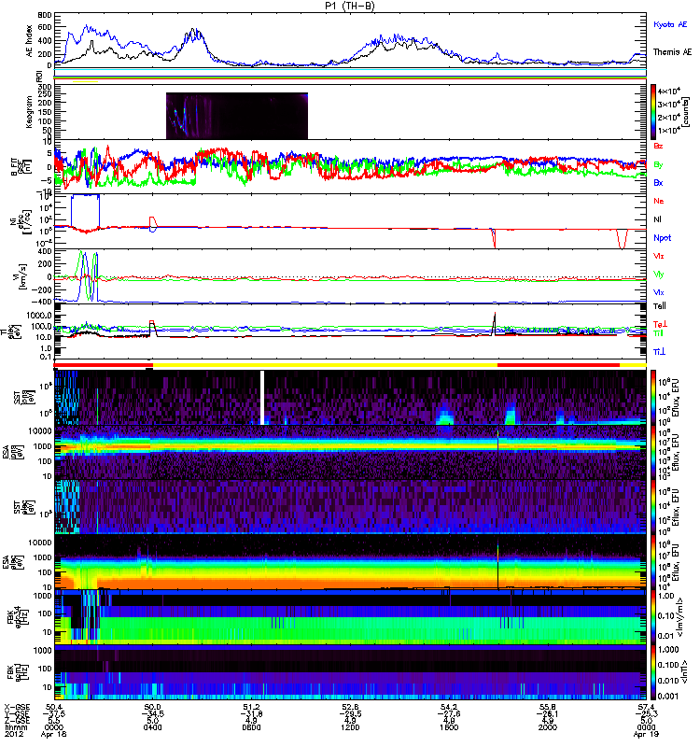Click the 0800 time axis label
Viewport: 700px width, 747px height.
point(251,728)
